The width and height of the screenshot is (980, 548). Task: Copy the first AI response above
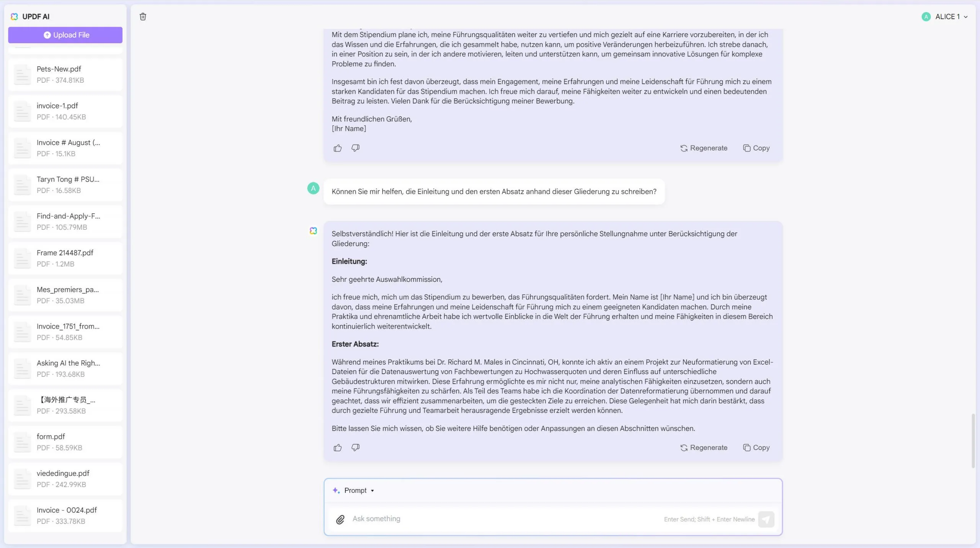point(756,148)
